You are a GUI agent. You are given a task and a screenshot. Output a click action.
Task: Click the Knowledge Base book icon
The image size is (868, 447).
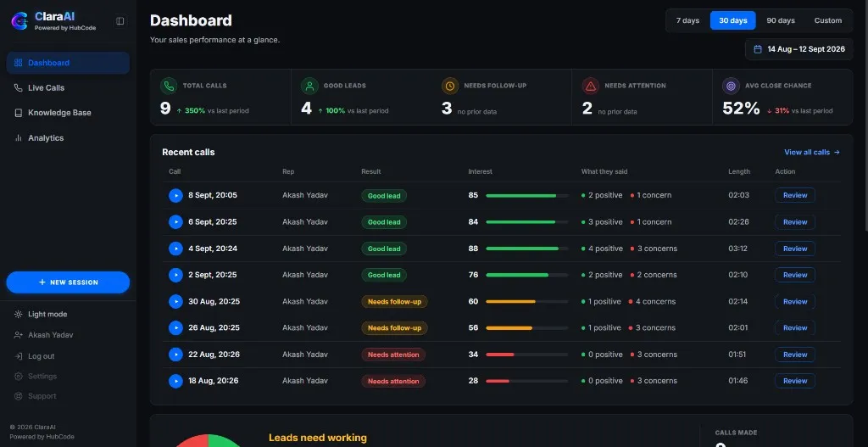(19, 113)
